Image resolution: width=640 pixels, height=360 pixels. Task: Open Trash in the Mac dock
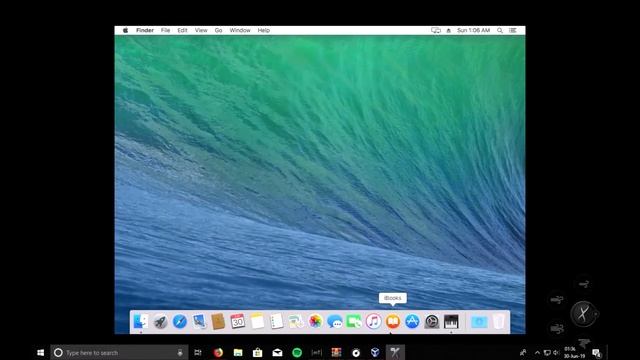pyautogui.click(x=499, y=322)
